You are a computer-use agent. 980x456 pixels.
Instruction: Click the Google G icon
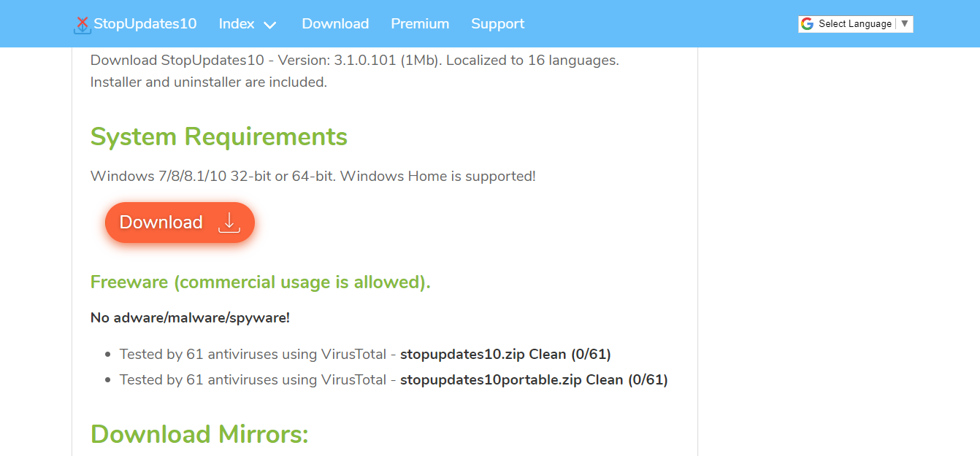807,24
